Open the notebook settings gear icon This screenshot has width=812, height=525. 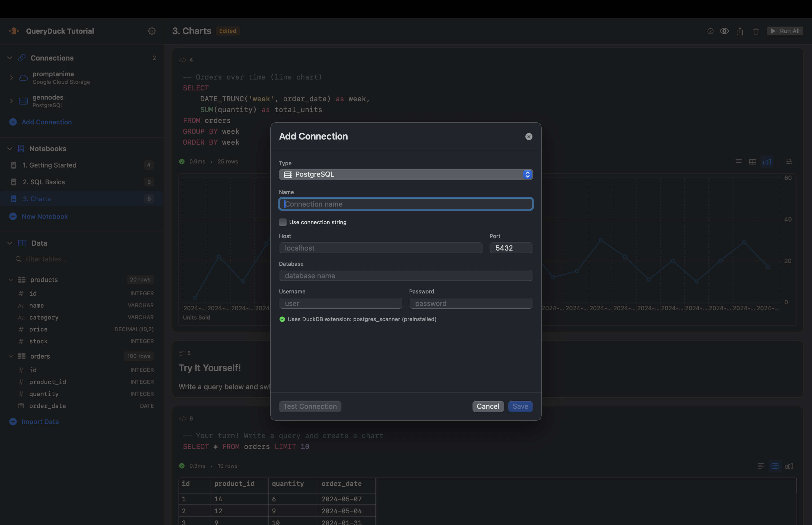152,31
